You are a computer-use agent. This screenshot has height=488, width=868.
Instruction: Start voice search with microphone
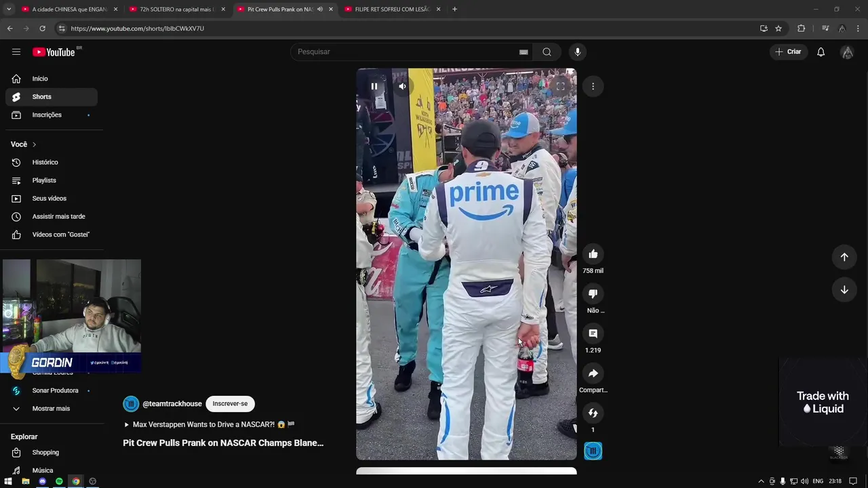click(x=578, y=52)
